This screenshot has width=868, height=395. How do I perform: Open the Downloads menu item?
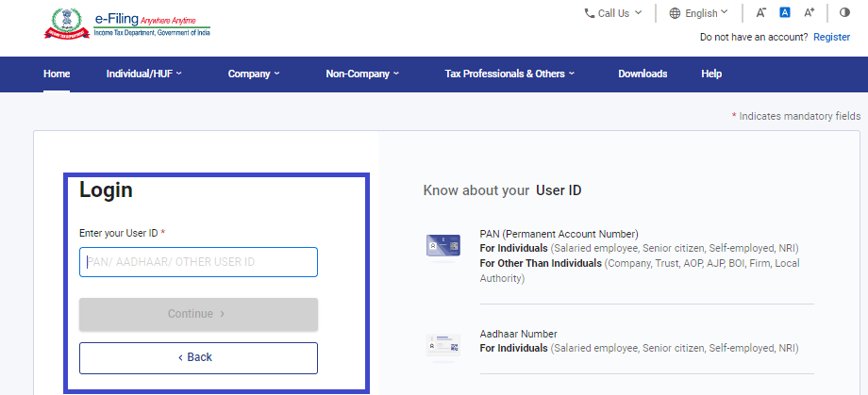coord(643,74)
